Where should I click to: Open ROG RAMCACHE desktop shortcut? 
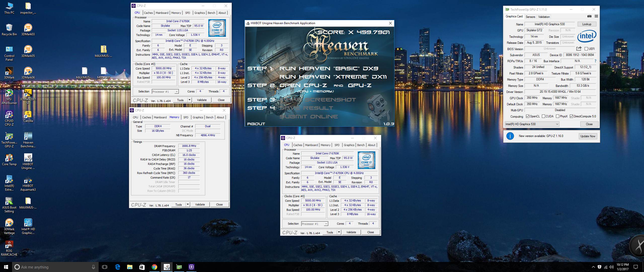pos(9,248)
